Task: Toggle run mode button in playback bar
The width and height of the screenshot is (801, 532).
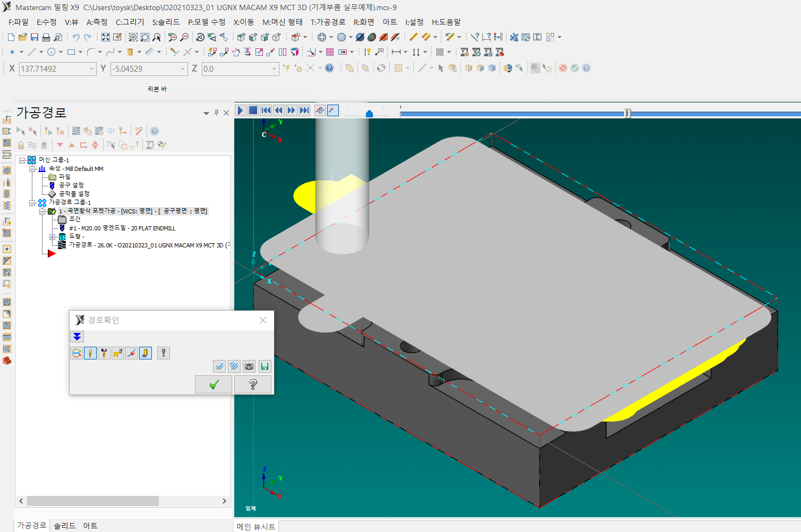Action: click(x=333, y=110)
